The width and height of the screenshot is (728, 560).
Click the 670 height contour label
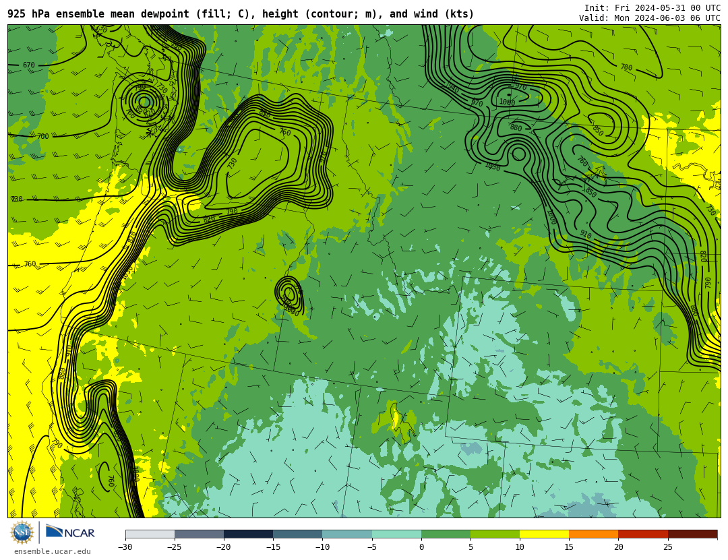coord(29,65)
